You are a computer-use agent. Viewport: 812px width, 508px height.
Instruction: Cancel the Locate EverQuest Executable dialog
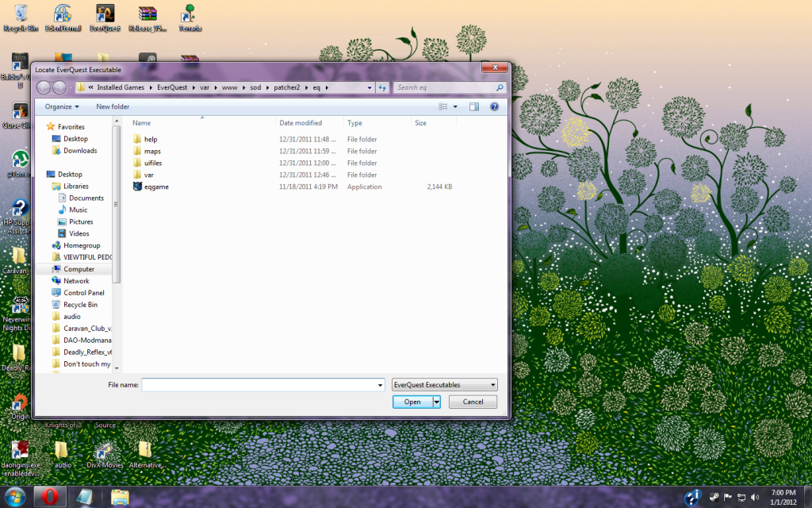tap(473, 402)
